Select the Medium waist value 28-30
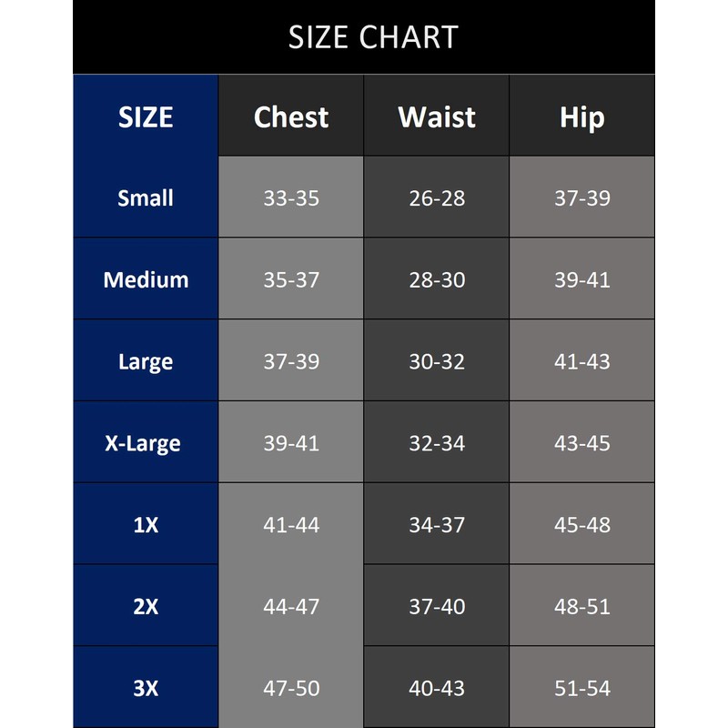The height and width of the screenshot is (728, 728). (437, 279)
